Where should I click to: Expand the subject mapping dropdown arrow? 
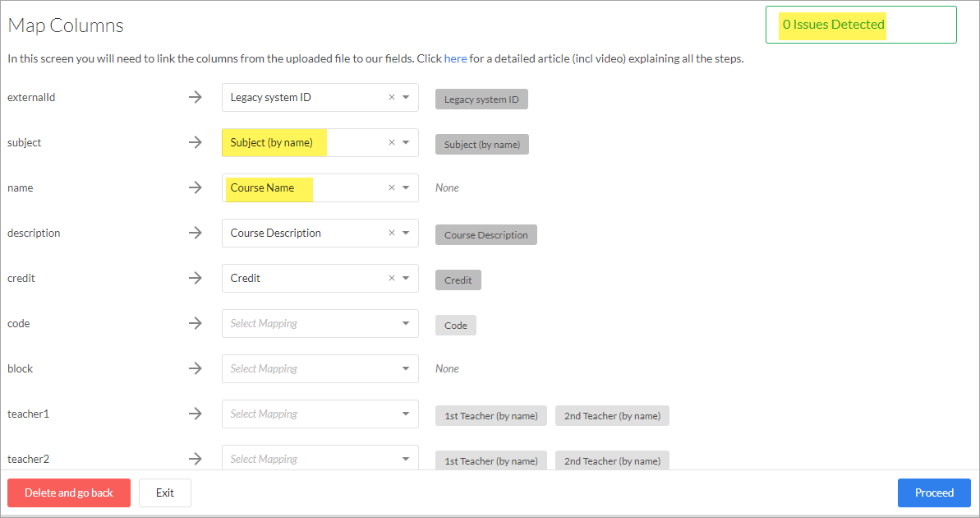coord(407,142)
